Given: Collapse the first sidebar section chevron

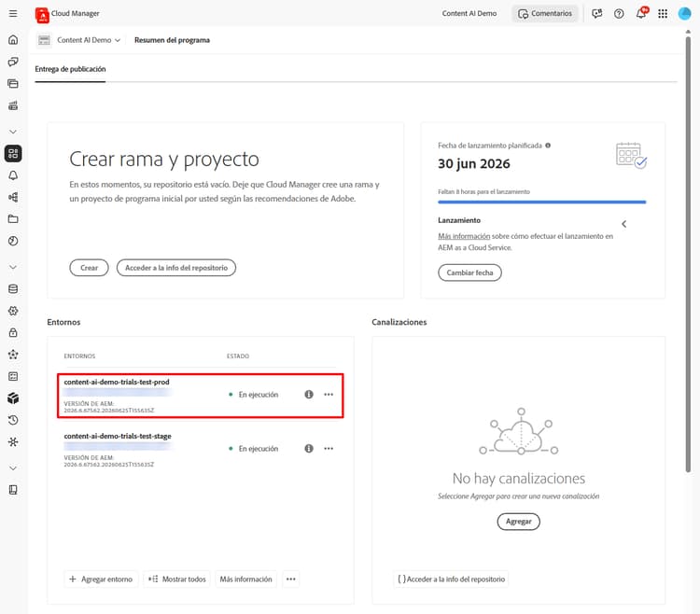Looking at the screenshot, I should pyautogui.click(x=13, y=132).
